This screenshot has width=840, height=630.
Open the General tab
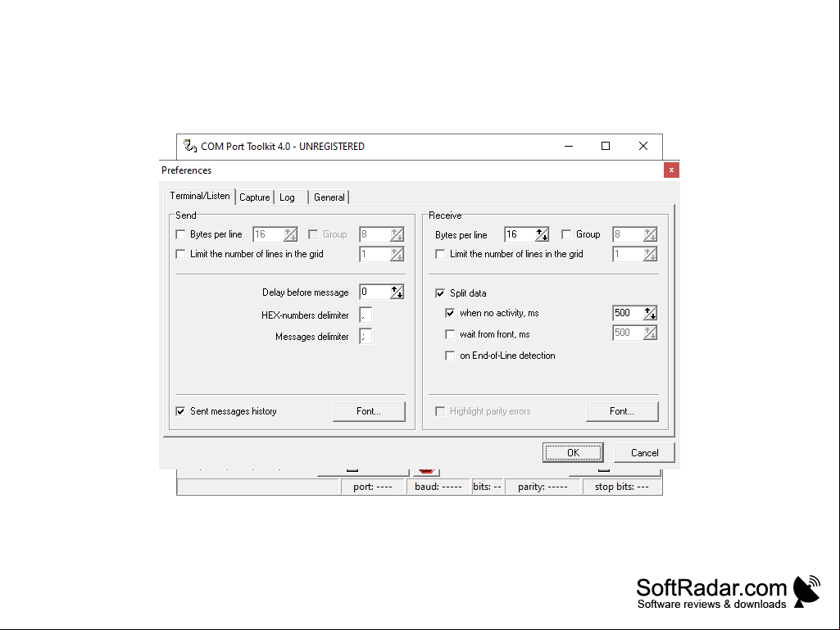tap(329, 197)
